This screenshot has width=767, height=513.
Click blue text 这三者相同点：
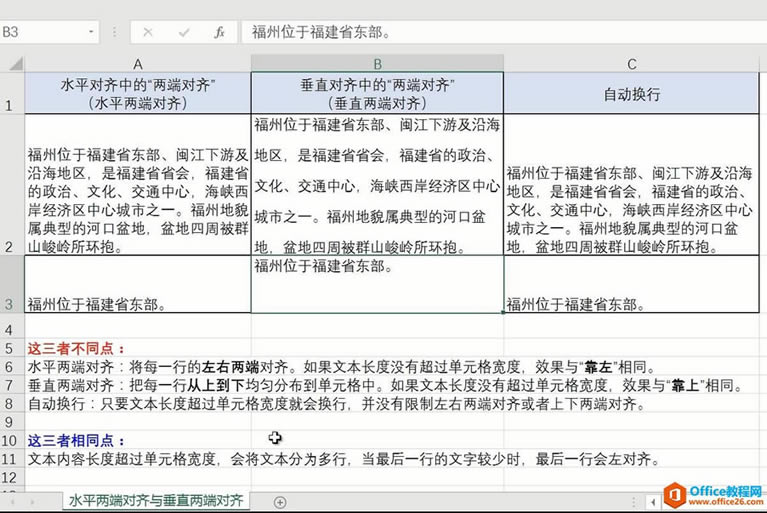(x=76, y=441)
